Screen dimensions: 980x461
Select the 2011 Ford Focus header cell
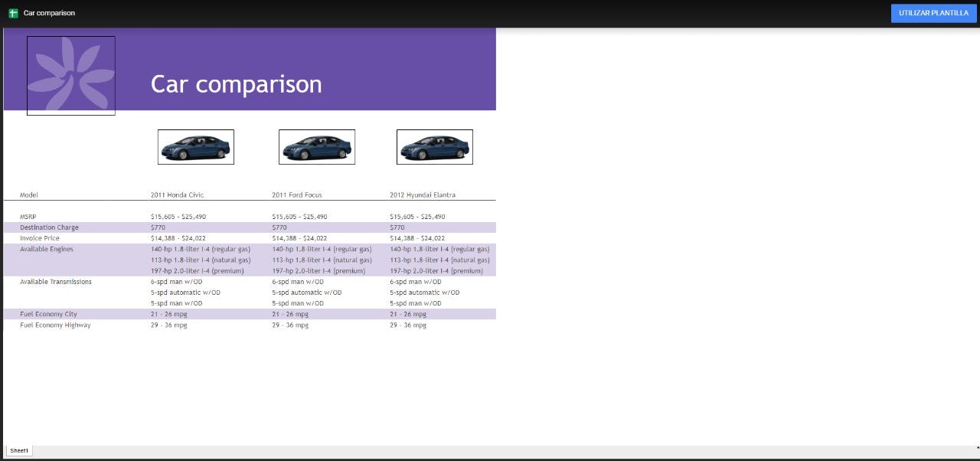[297, 195]
